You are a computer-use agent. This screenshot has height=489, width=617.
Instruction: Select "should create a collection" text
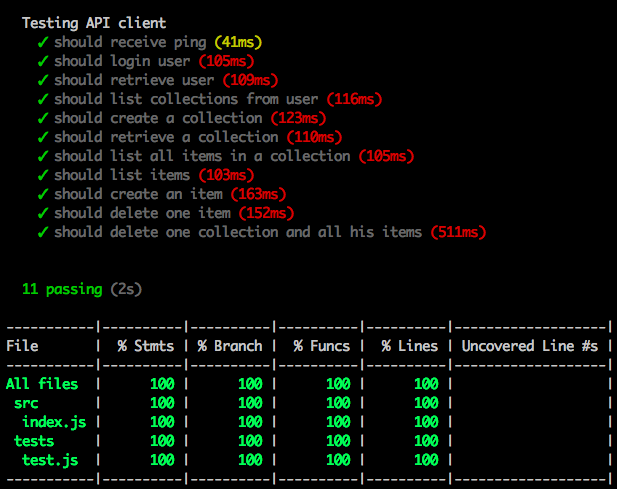(x=158, y=118)
